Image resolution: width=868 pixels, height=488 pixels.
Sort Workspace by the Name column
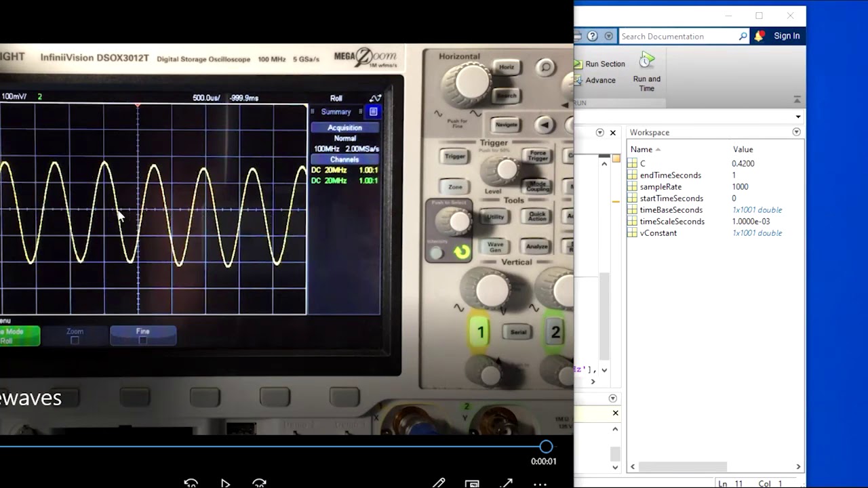[642, 149]
